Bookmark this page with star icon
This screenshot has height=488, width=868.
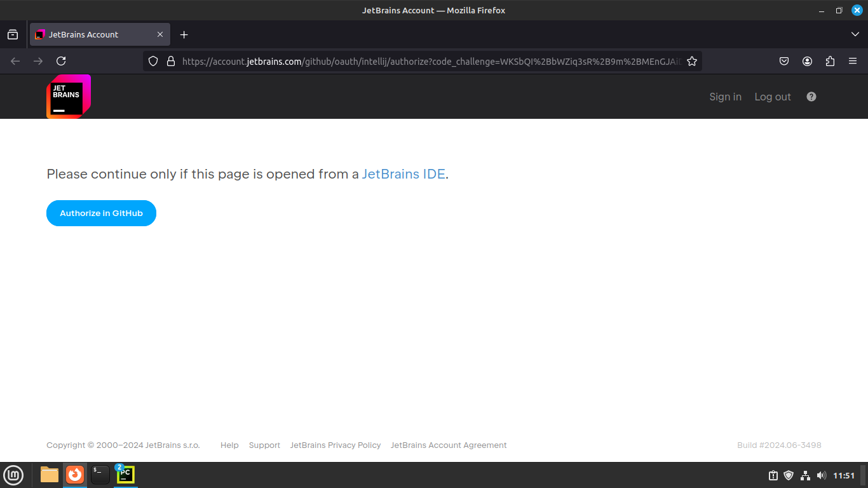(x=692, y=61)
